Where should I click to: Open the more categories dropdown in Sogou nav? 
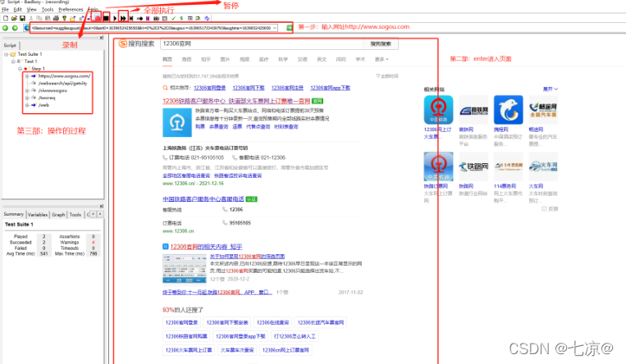click(382, 59)
